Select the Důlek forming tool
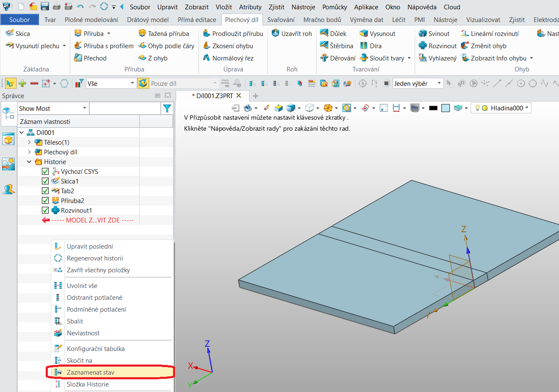The image size is (559, 392). point(333,33)
